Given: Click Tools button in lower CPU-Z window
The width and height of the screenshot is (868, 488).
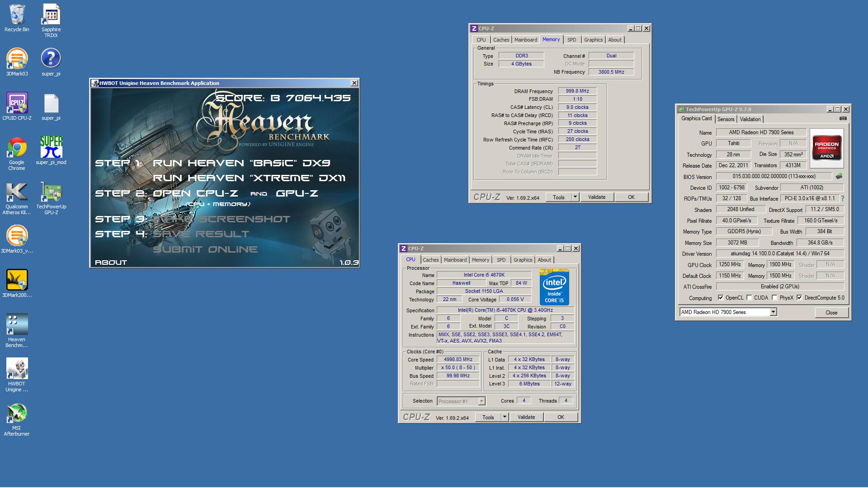Looking at the screenshot, I should click(x=488, y=417).
